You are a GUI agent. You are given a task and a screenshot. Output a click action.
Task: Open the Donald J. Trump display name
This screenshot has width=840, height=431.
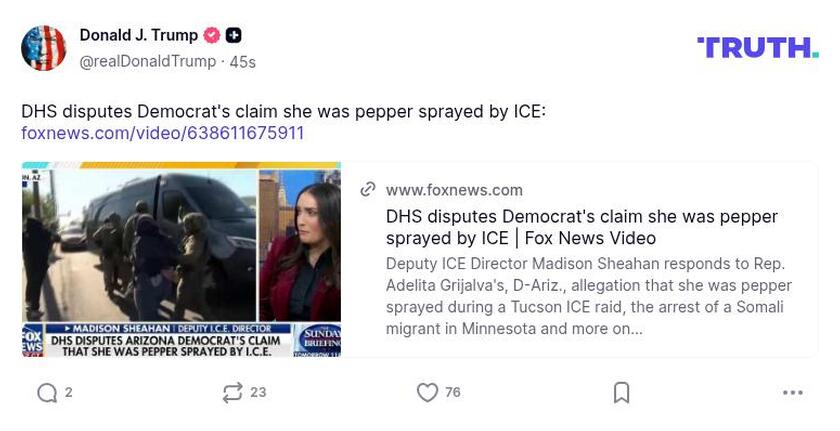(x=139, y=36)
